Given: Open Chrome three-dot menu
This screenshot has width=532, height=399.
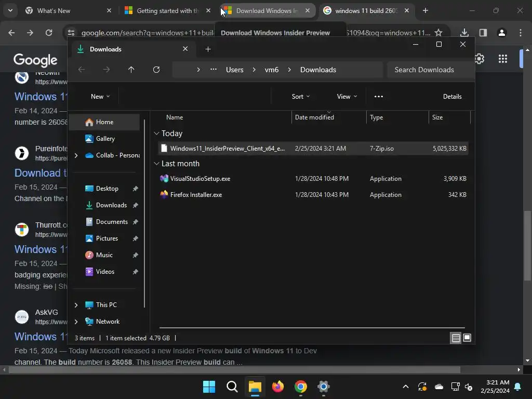Looking at the screenshot, I should [x=521, y=33].
